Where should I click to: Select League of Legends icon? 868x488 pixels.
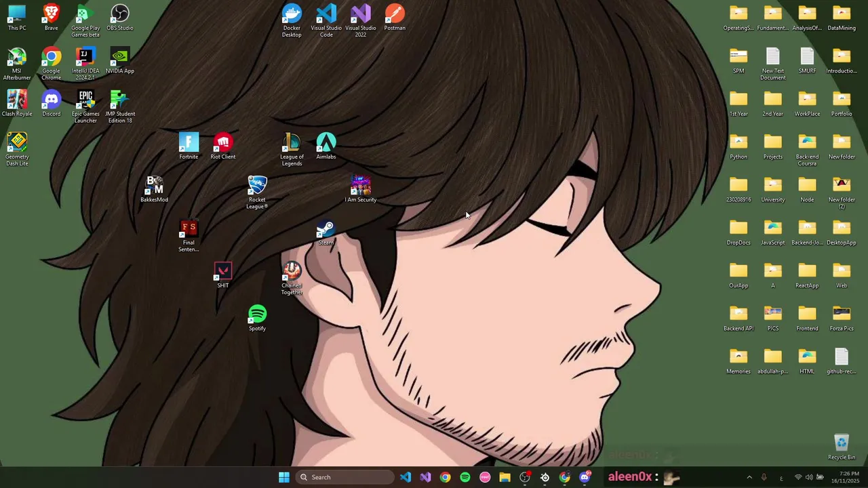point(292,149)
